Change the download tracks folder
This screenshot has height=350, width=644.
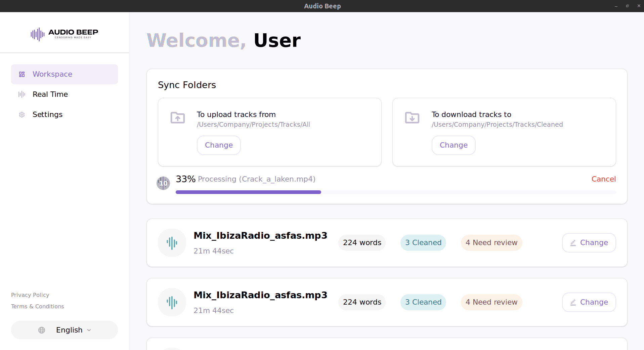(x=454, y=145)
